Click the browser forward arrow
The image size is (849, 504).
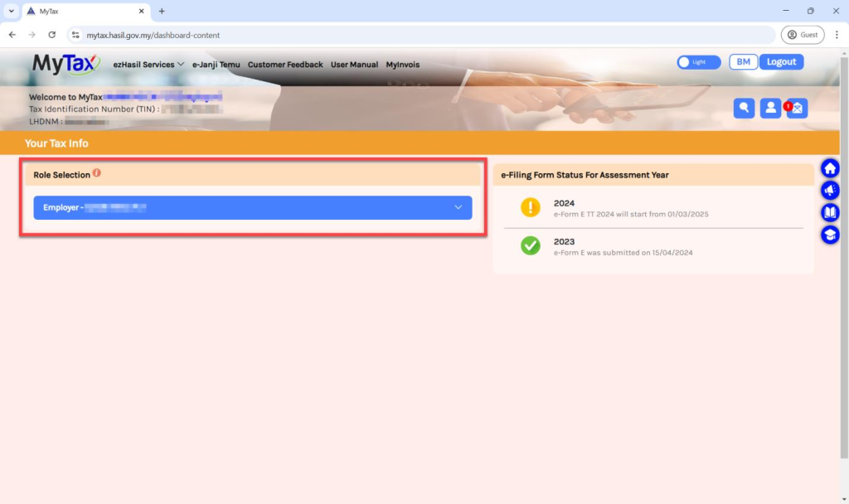[x=32, y=35]
